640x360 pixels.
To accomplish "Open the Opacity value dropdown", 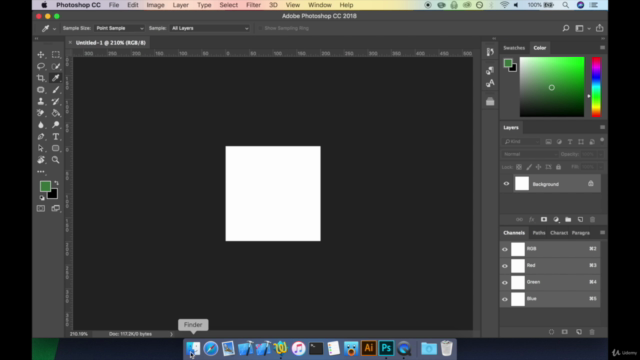I will (600, 154).
